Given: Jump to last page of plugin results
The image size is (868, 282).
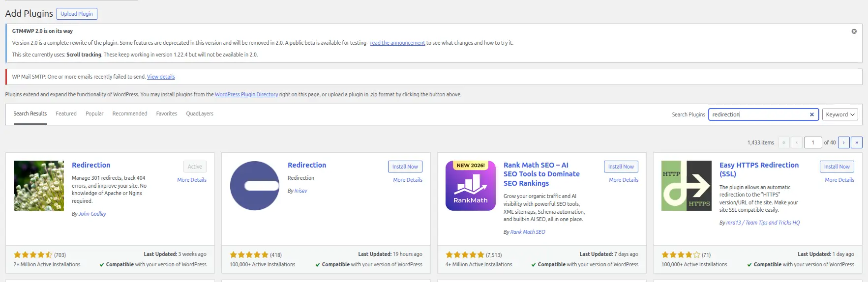Looking at the screenshot, I should [856, 142].
